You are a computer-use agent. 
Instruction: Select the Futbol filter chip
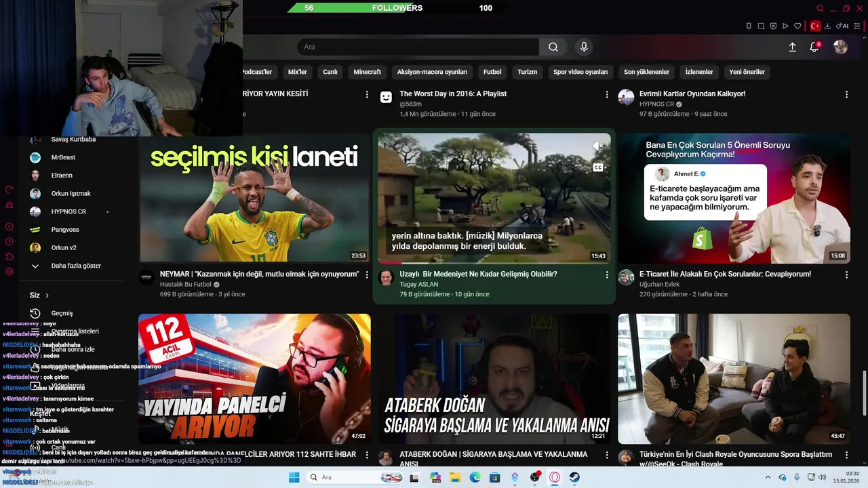pos(492,72)
